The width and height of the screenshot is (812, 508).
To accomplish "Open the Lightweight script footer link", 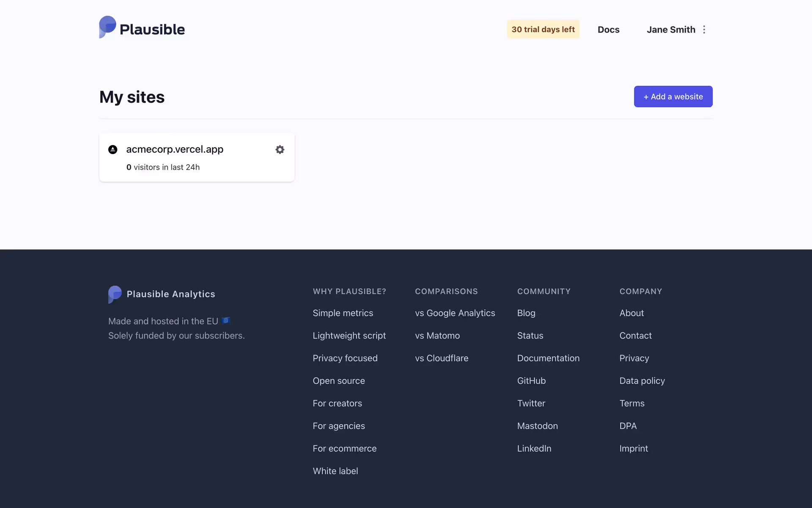I will [349, 335].
